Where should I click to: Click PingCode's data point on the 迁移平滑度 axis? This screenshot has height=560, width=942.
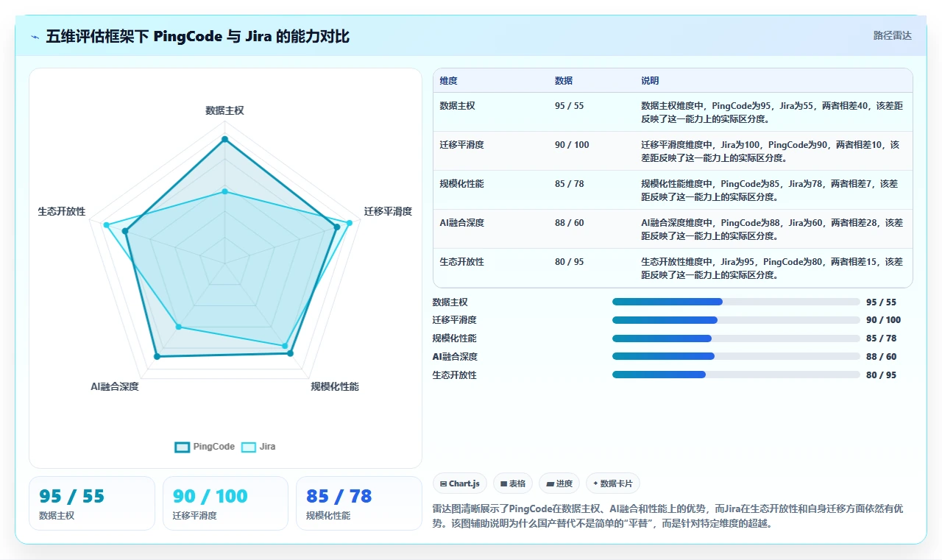coord(336,227)
